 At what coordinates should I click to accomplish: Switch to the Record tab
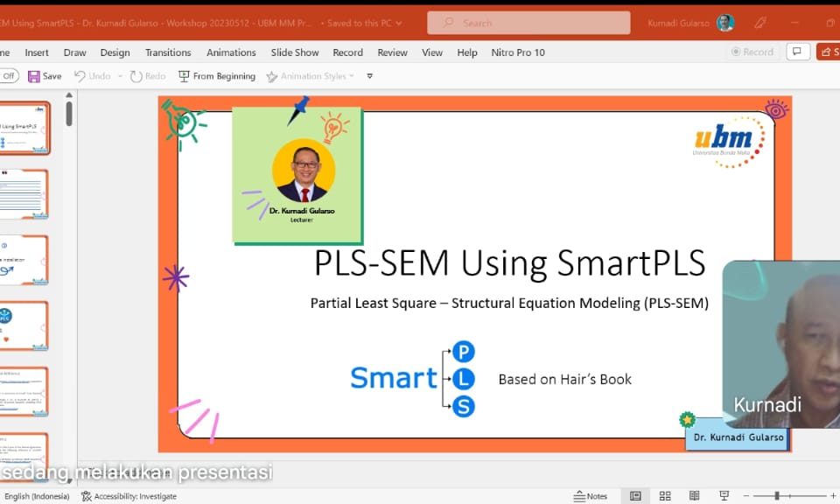[347, 52]
